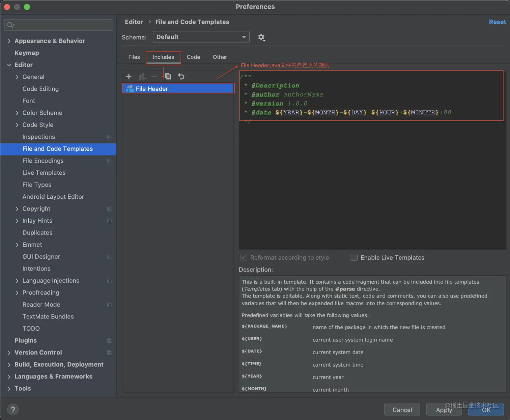This screenshot has width=510, height=420.
Task: Open Font settings
Action: pyautogui.click(x=29, y=101)
